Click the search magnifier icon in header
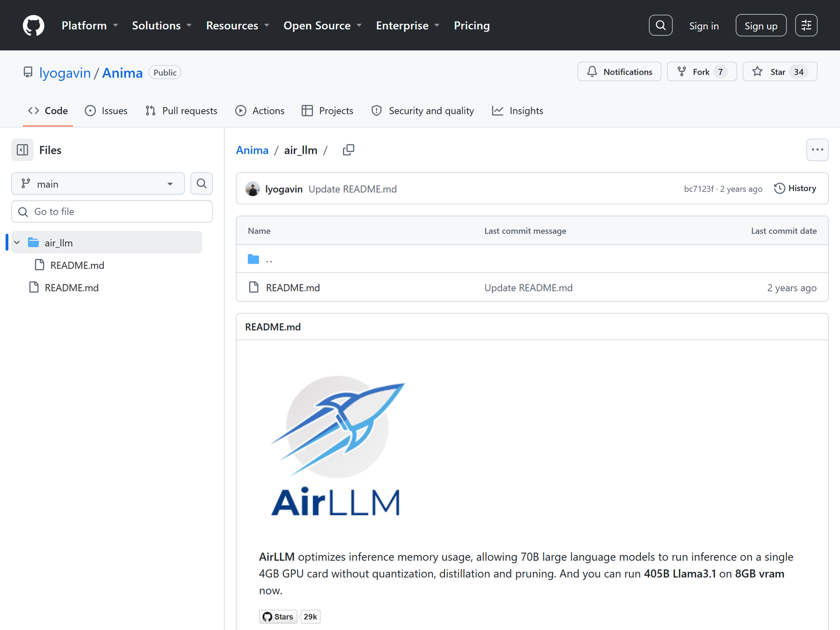This screenshot has width=840, height=630. click(x=660, y=25)
